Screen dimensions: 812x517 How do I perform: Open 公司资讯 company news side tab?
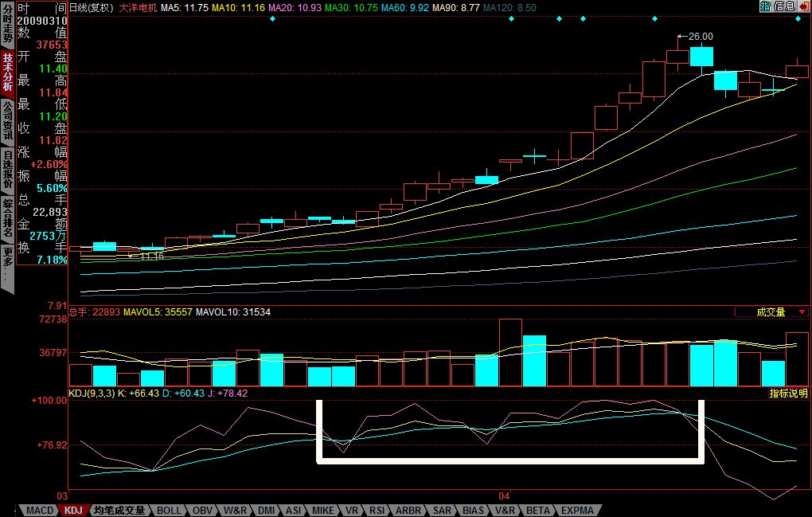[7, 120]
